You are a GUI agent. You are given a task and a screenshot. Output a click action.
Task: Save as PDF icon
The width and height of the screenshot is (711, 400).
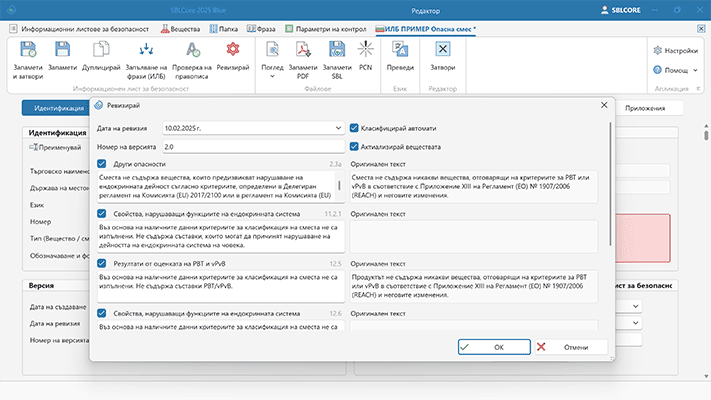tap(303, 49)
